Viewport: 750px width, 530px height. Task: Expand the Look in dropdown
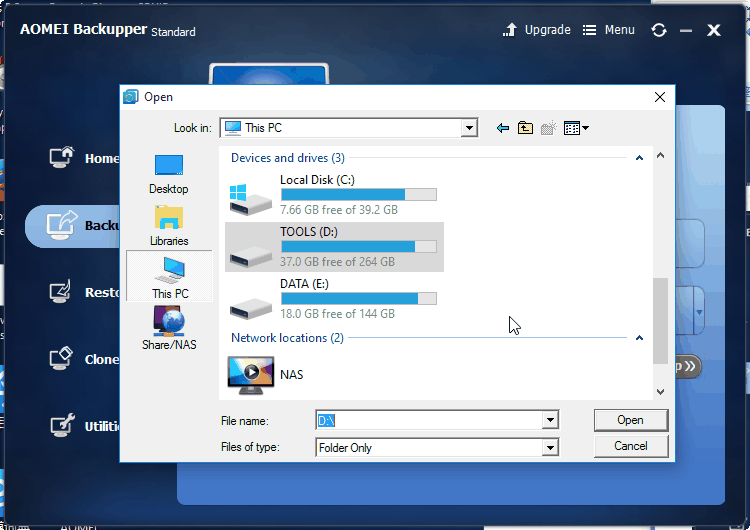[469, 128]
